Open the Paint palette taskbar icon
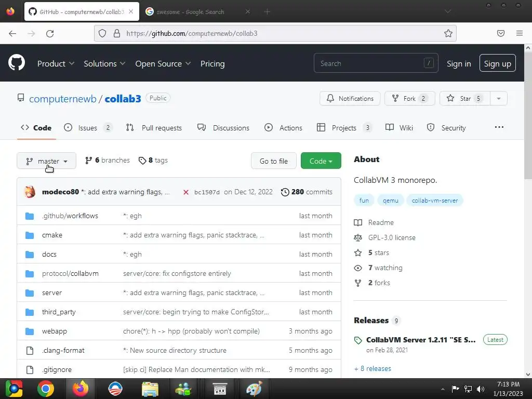 (254, 389)
